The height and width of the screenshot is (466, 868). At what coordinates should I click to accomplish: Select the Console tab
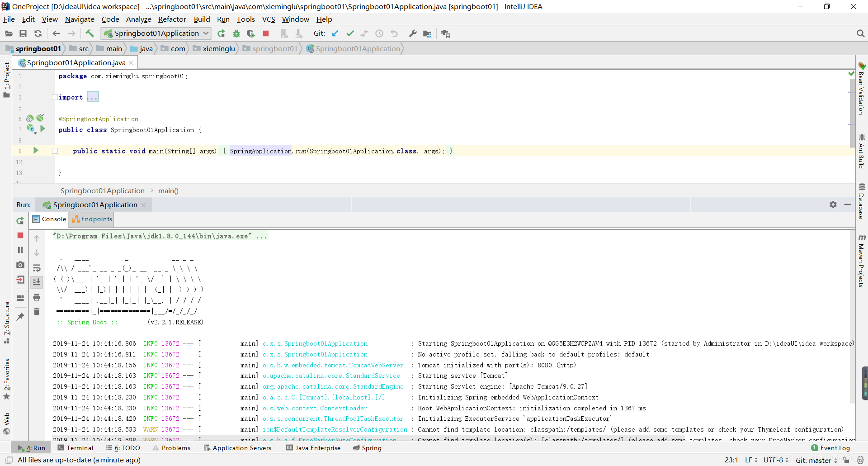[x=49, y=219]
